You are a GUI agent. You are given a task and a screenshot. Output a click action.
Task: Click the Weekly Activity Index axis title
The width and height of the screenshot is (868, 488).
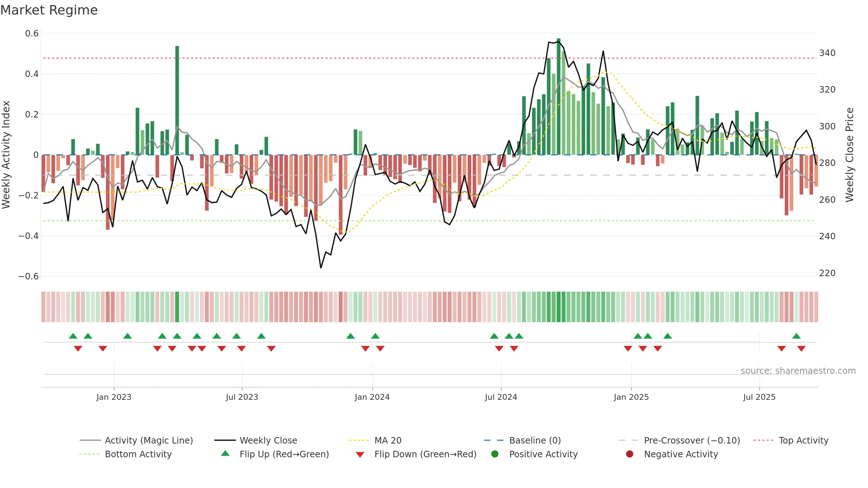pos(6,155)
